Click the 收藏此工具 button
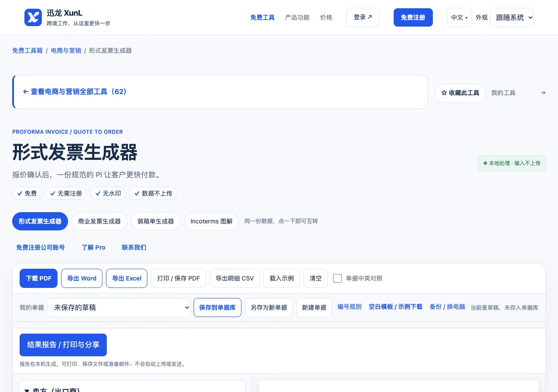Viewport: 558px width, 392px height. click(x=460, y=93)
